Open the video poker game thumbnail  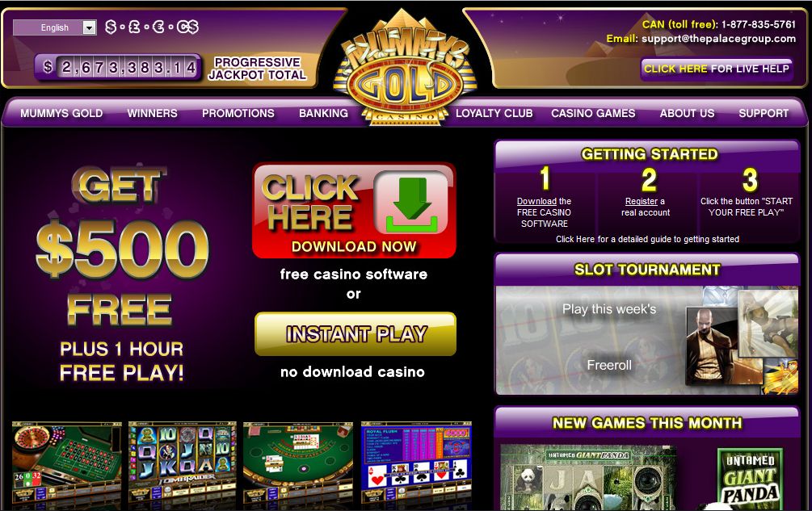click(x=416, y=463)
